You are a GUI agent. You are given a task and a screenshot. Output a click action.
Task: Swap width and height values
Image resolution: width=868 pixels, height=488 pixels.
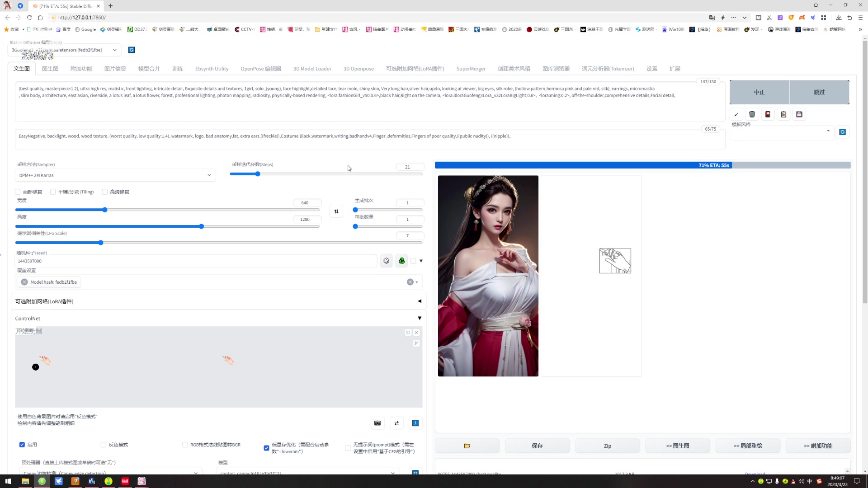point(336,211)
